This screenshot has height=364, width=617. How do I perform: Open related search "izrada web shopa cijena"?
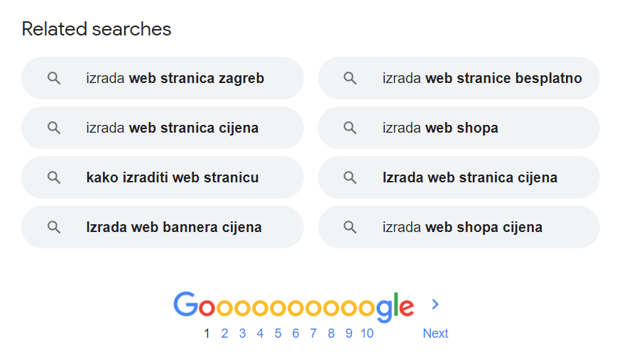coord(462,227)
